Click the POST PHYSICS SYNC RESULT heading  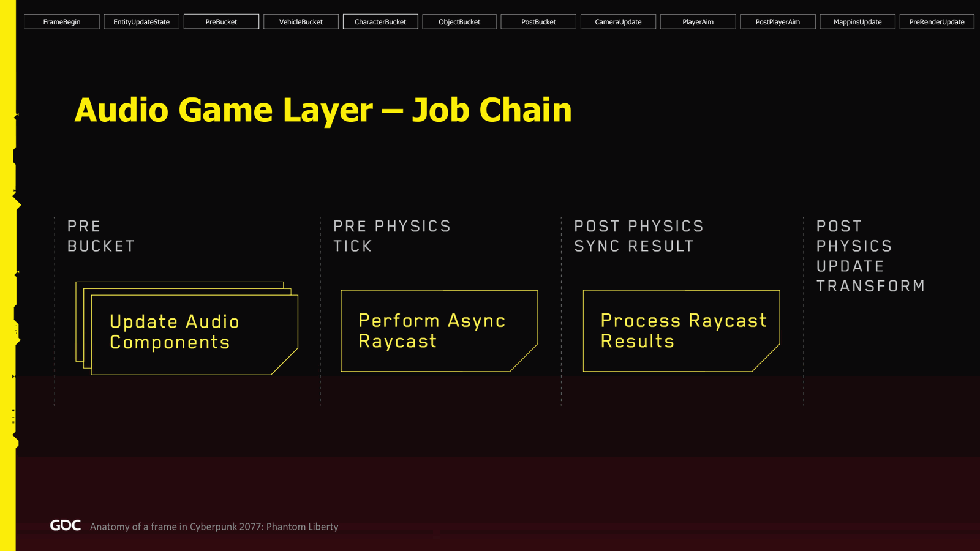coord(639,236)
